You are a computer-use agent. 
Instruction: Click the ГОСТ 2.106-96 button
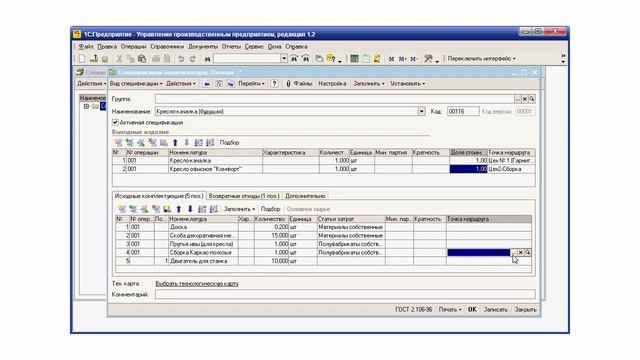coord(413,309)
